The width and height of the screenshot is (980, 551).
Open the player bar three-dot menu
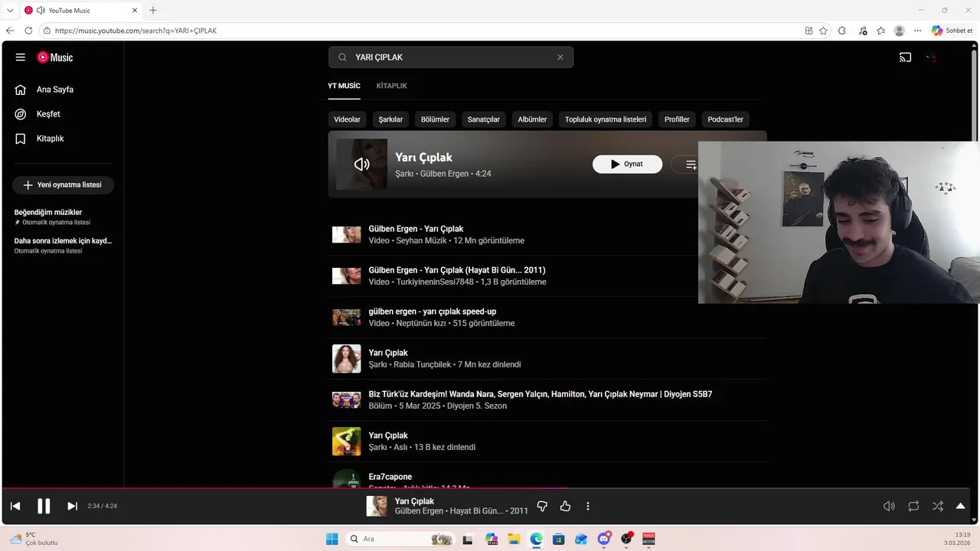pos(588,506)
